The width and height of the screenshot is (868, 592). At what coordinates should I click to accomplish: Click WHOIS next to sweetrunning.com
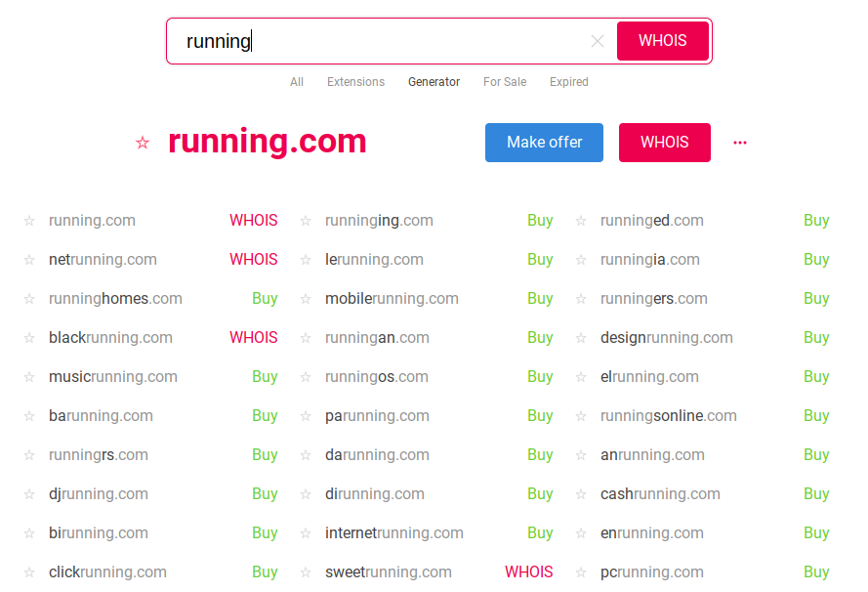[528, 571]
